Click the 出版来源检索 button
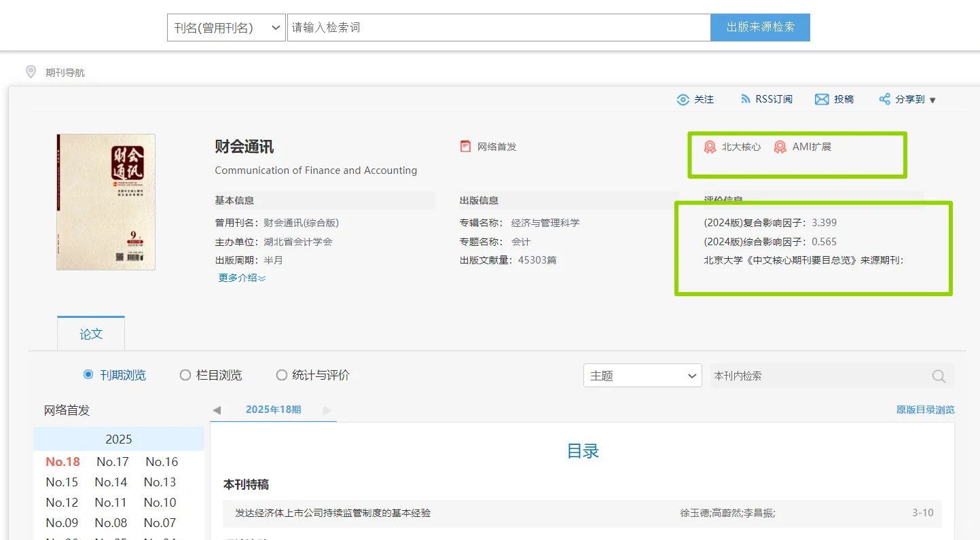Image resolution: width=980 pixels, height=540 pixels. tap(760, 28)
